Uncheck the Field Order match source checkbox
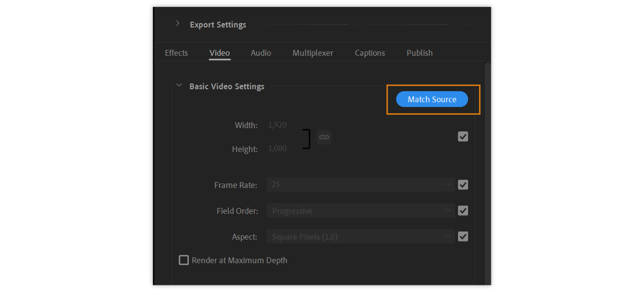This screenshot has height=292, width=644. click(463, 211)
